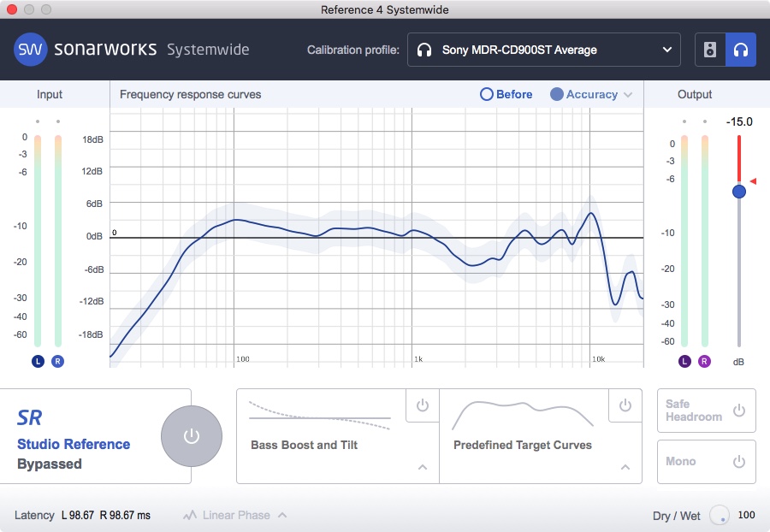Click the Dry / Wet knob

tap(720, 515)
